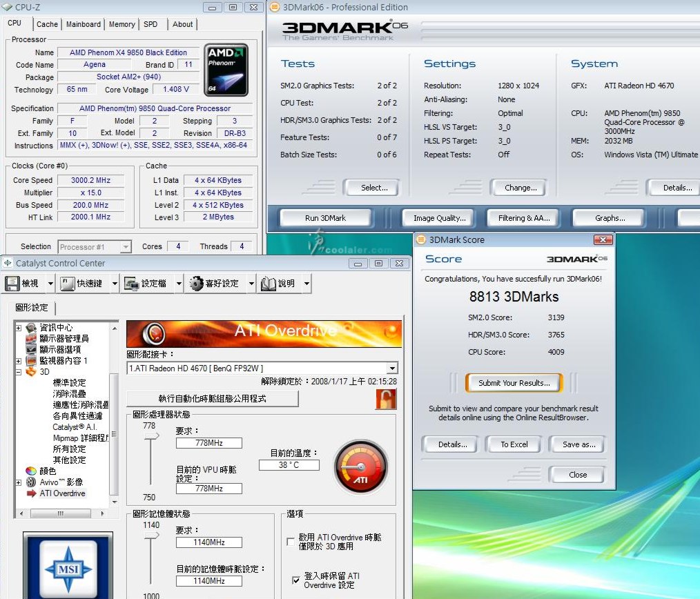This screenshot has width=700, height=599.
Task: Open the 圖形配接卡 adapter dropdown
Action: tap(392, 369)
